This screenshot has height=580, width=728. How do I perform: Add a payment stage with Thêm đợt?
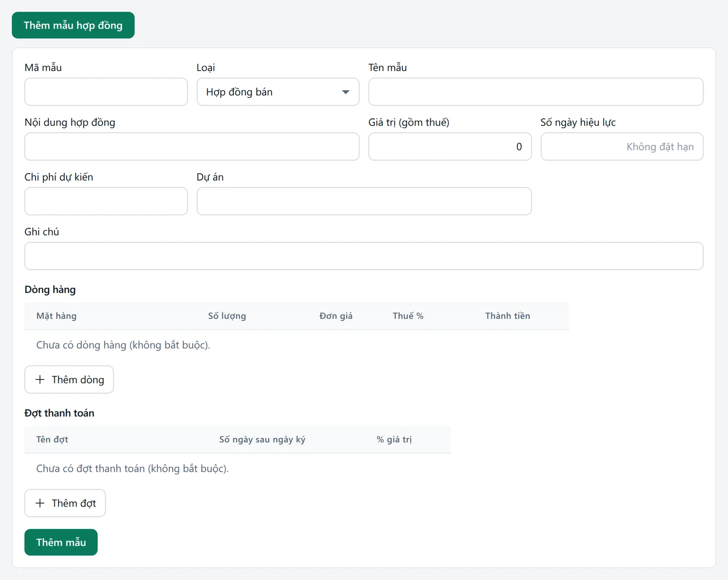point(65,503)
